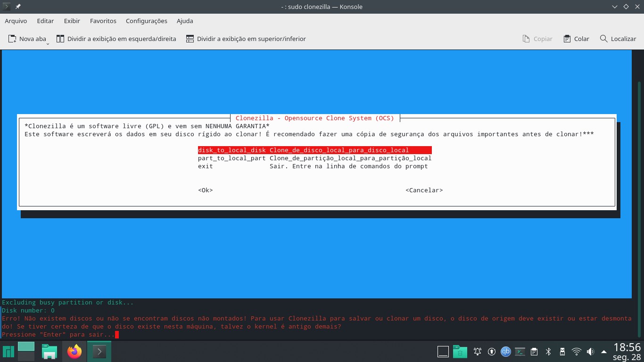This screenshot has width=644, height=362.
Task: Switch to the upper virtual desktop in pager
Action: [x=26, y=346]
